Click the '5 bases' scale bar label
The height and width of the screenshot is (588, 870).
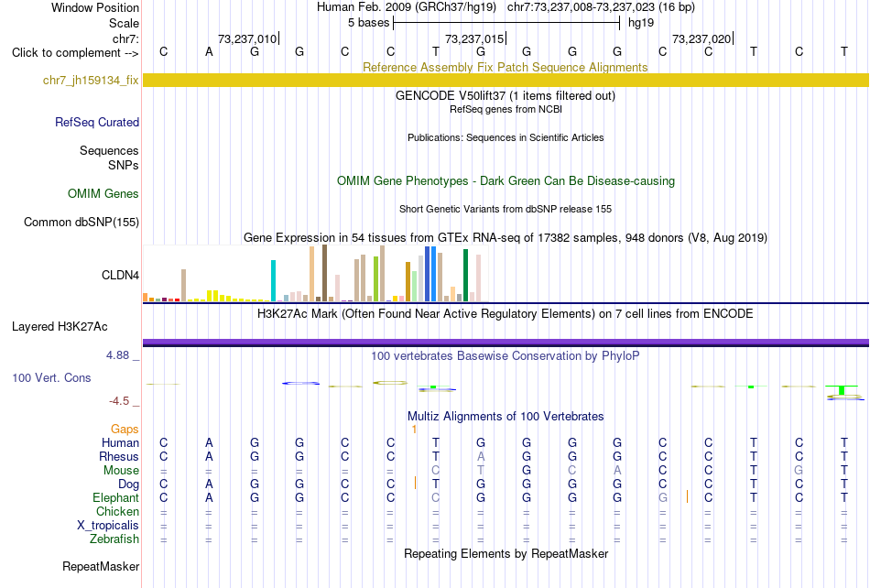(x=368, y=23)
